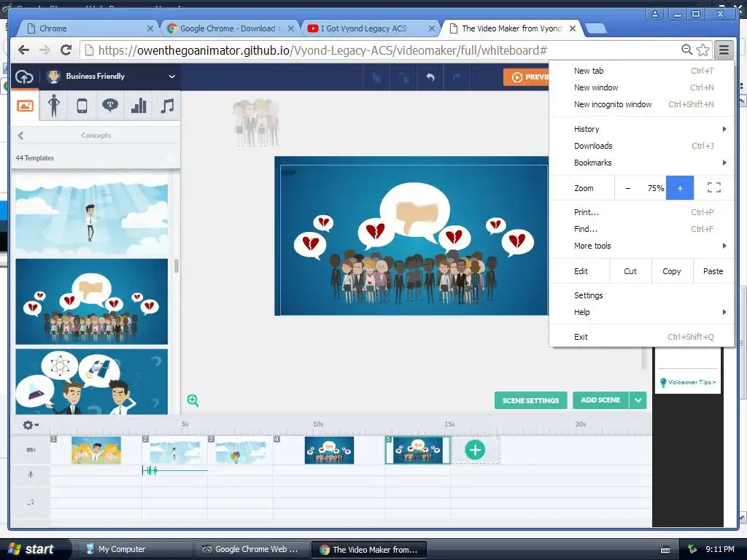Choose Exit in Chrome menu
This screenshot has width=747, height=560.
coord(642,337)
